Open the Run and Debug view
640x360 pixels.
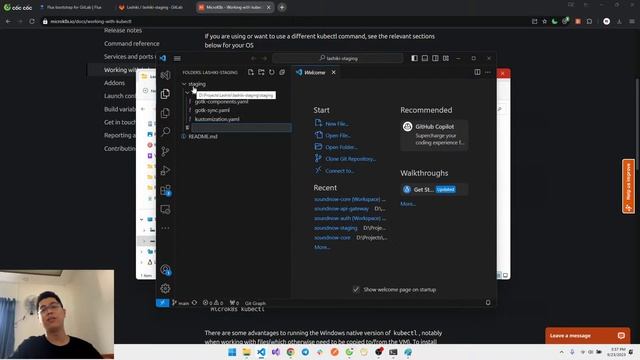pos(165,170)
